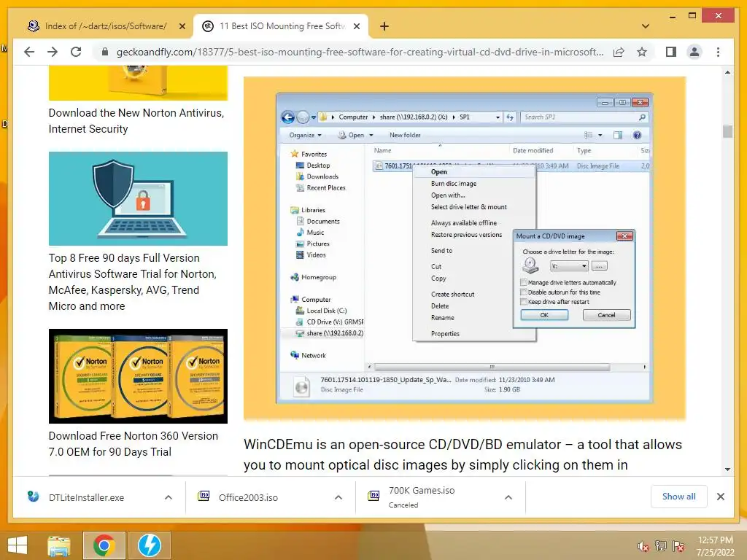747x560 pixels.
Task: Click the page scrollbar up arrow
Action: [x=727, y=72]
